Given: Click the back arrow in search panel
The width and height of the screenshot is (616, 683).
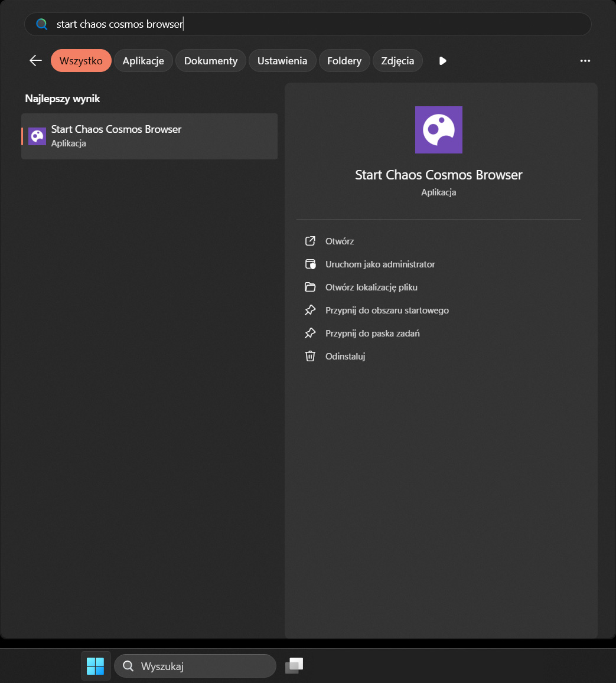Looking at the screenshot, I should 35,61.
